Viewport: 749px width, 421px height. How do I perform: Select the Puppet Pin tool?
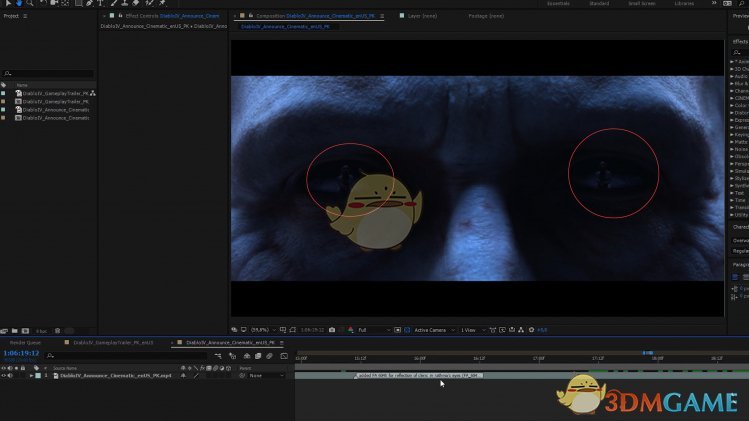pos(162,3)
